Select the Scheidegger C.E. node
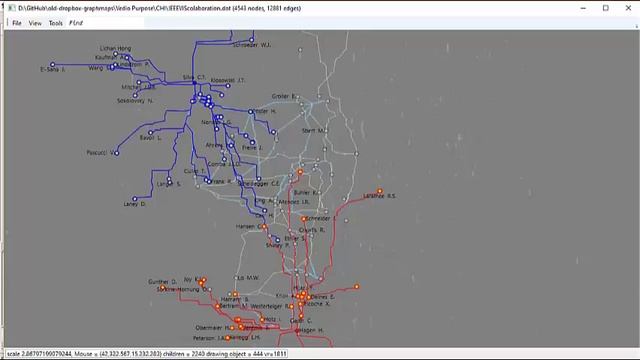The image size is (640, 360). tap(259, 179)
